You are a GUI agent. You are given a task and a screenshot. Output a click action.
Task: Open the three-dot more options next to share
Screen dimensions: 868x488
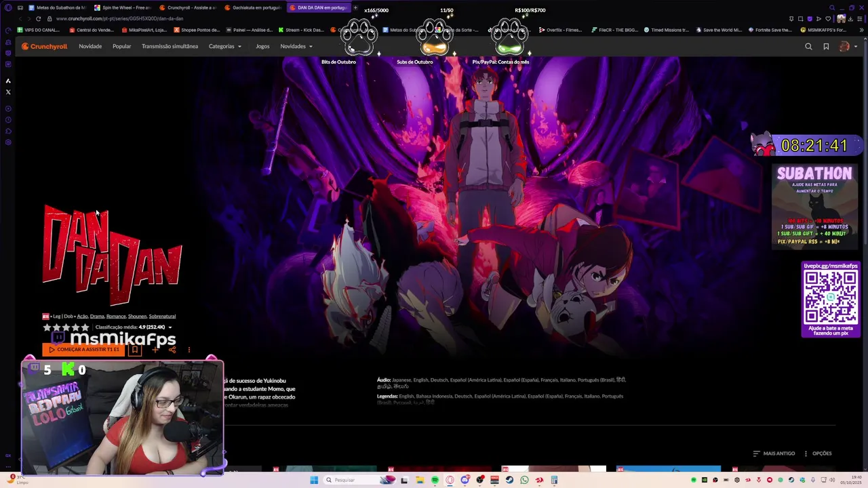click(x=189, y=350)
